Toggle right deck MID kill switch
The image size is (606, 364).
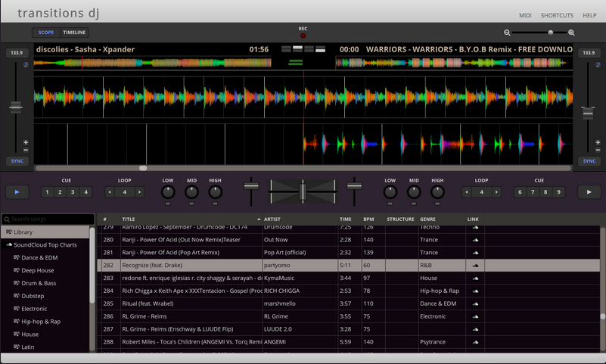(414, 204)
